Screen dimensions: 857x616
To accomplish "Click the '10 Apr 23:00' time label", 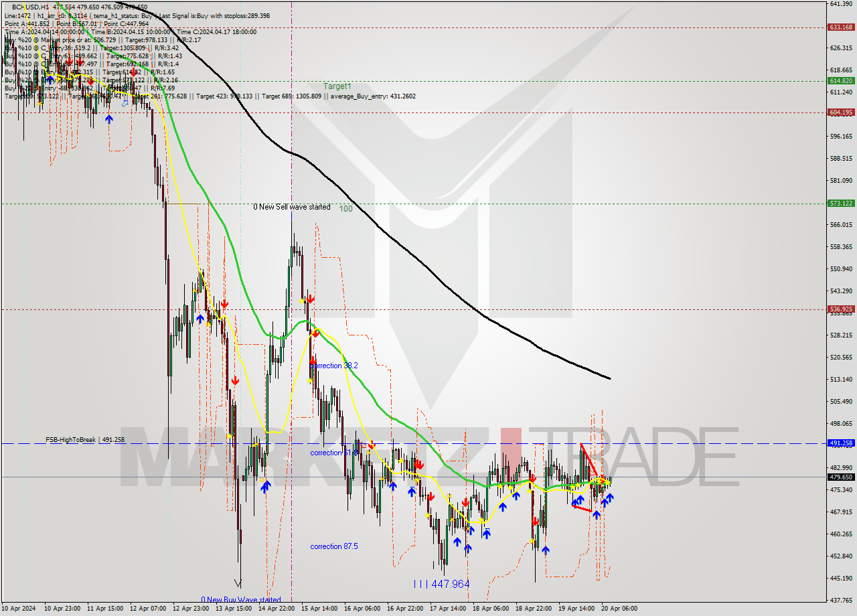I will pos(62,609).
